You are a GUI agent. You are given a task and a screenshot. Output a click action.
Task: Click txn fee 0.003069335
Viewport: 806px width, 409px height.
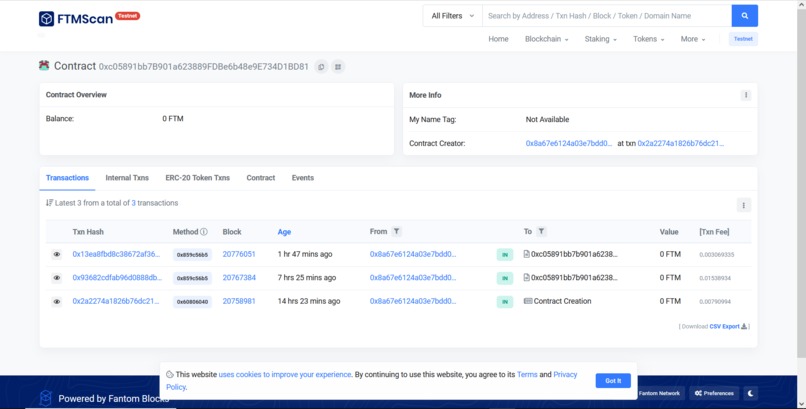(x=717, y=255)
